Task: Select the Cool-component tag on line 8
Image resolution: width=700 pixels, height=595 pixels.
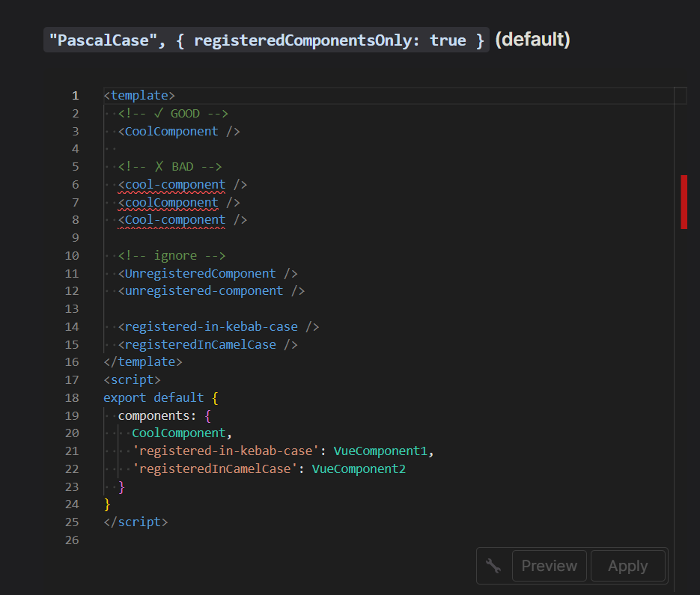Action: click(x=172, y=219)
